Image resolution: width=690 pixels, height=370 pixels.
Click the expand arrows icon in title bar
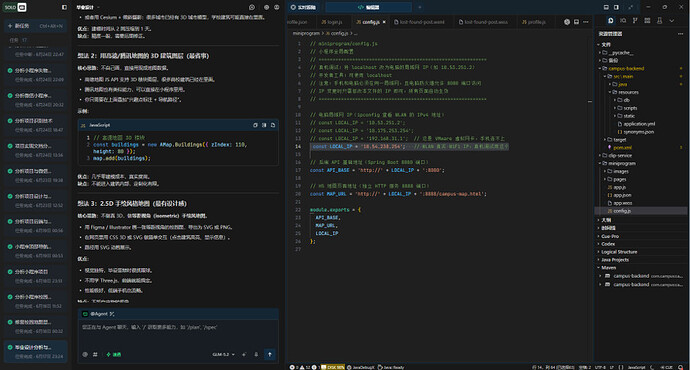tap(631, 7)
